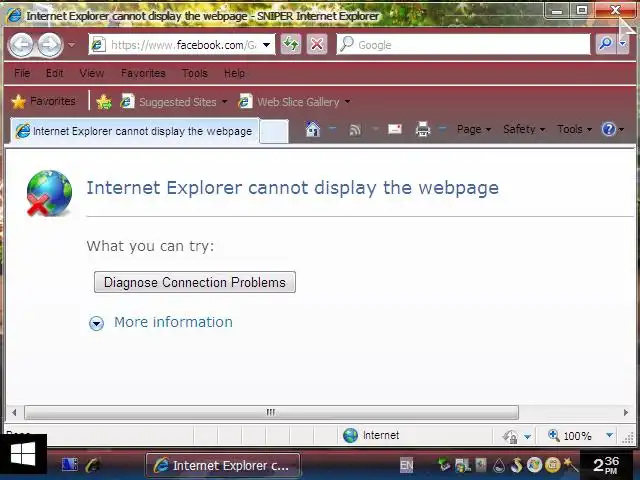Click the system tray S-shaped icon
The image size is (640, 480).
tap(516, 465)
